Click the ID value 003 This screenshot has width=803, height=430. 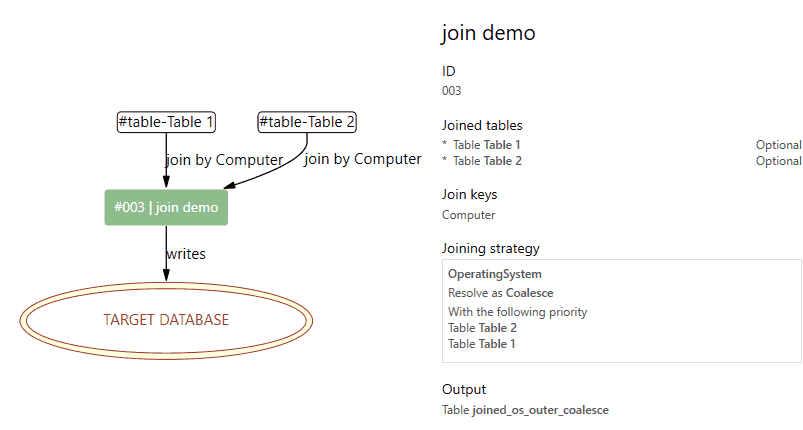452,91
